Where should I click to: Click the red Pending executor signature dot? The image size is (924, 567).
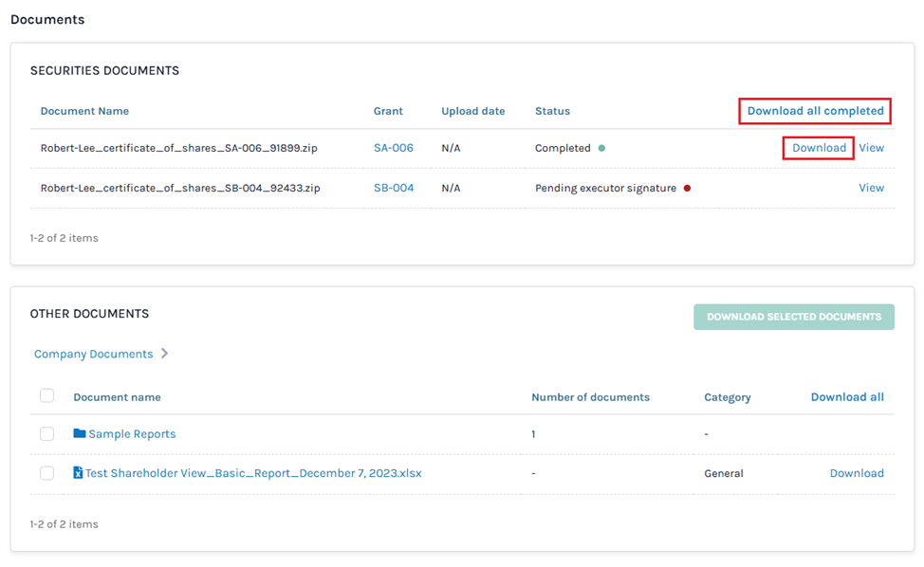click(687, 189)
